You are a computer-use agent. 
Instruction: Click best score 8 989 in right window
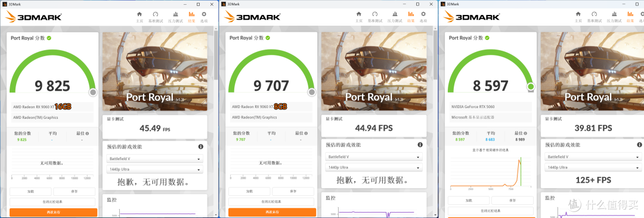[520, 139]
